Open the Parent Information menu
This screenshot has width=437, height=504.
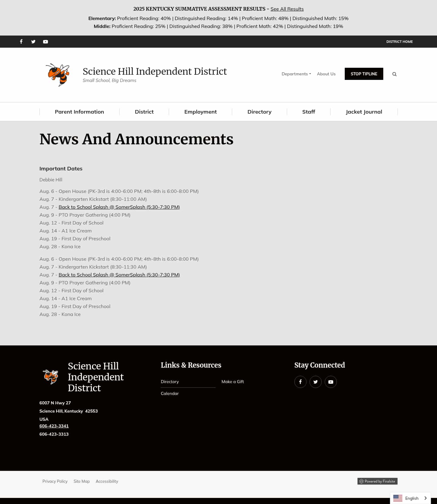[80, 112]
